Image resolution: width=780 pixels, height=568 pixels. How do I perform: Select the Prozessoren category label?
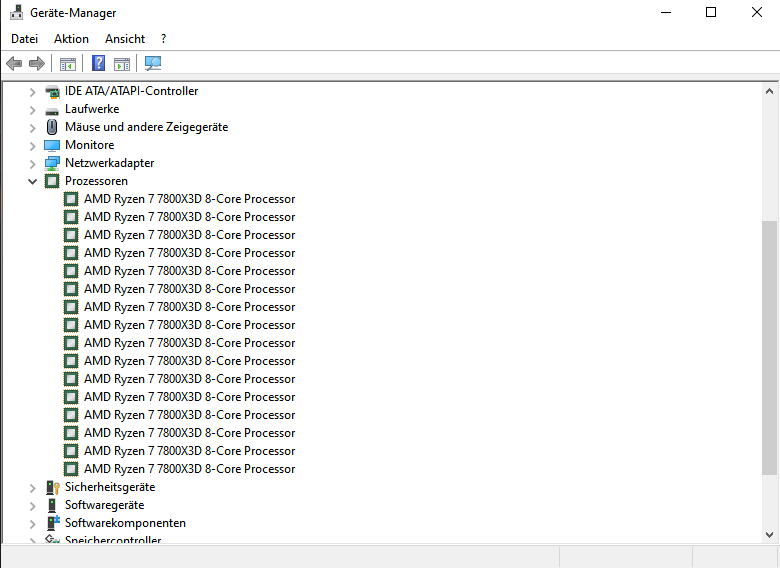(x=96, y=181)
